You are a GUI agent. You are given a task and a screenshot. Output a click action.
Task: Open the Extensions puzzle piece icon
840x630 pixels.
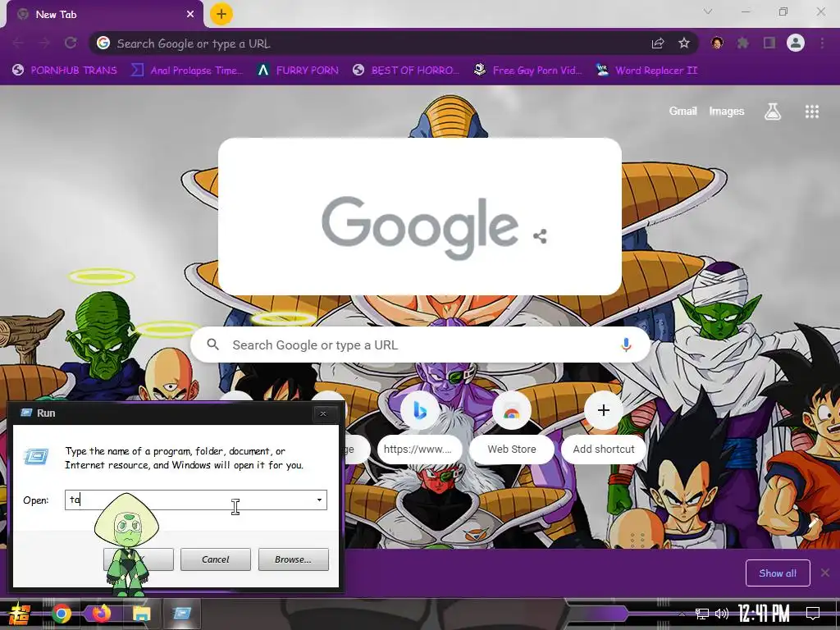[742, 43]
